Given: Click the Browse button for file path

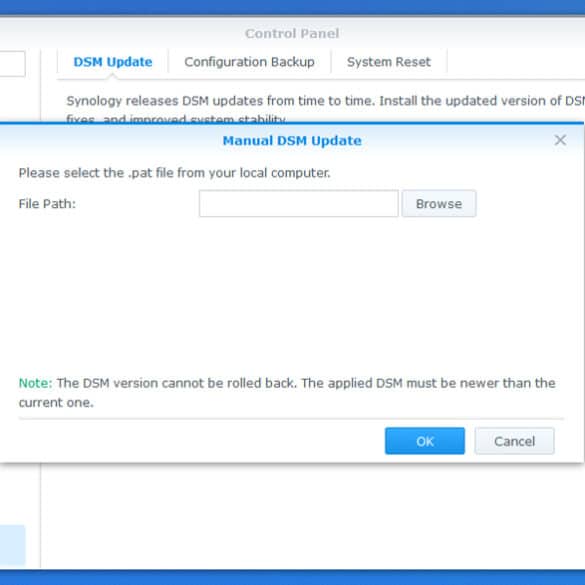Looking at the screenshot, I should [x=439, y=204].
